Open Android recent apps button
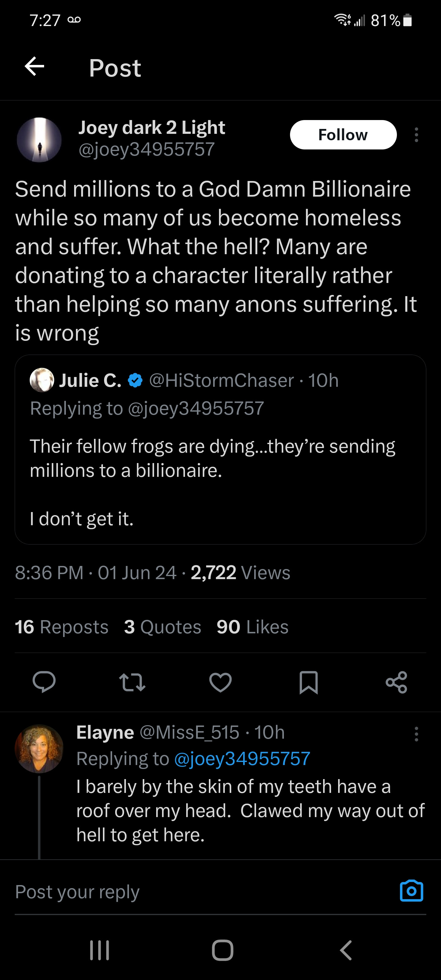Viewport: 441px width, 980px height. coord(100,950)
